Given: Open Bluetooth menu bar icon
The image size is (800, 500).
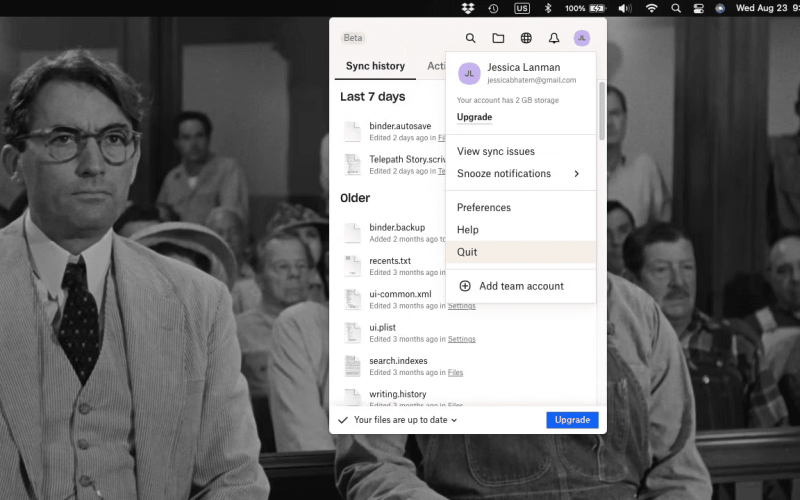Looking at the screenshot, I should click(548, 8).
